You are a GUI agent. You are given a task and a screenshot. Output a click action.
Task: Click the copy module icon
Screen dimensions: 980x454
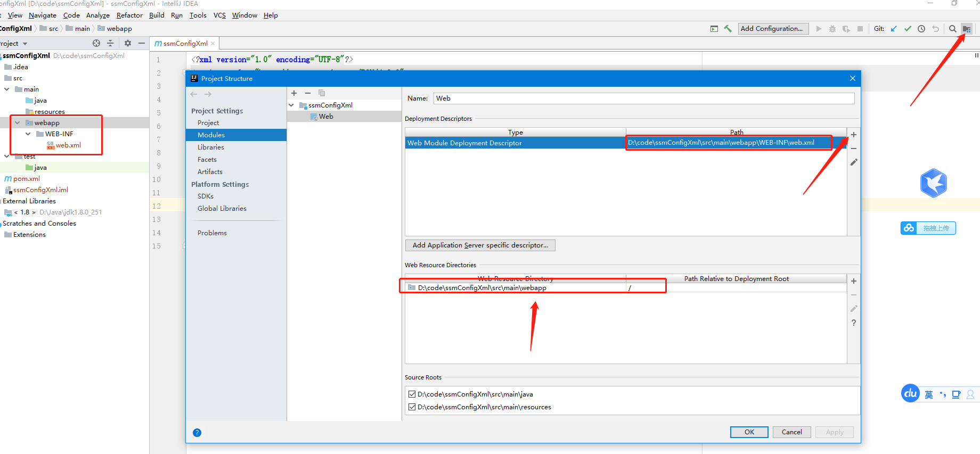click(x=322, y=93)
